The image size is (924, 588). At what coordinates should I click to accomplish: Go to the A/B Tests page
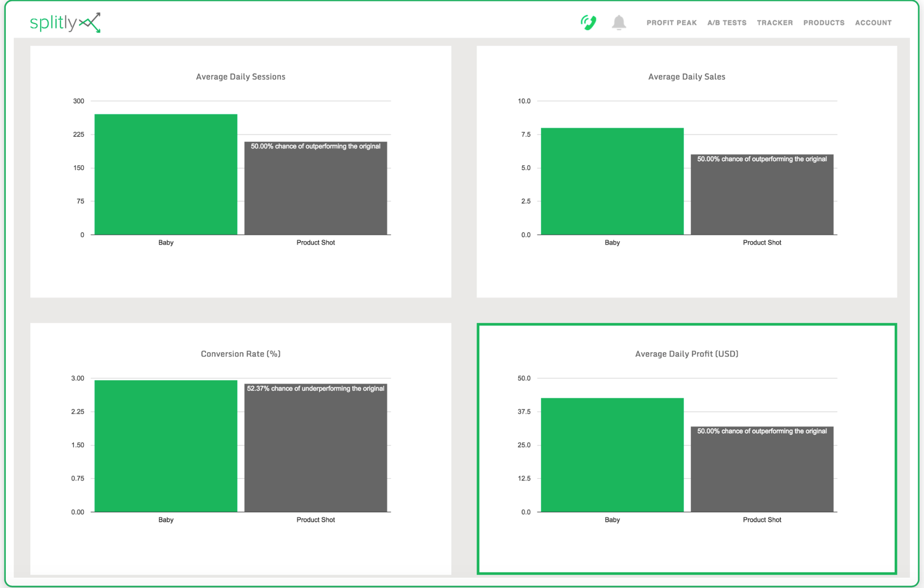tap(727, 23)
